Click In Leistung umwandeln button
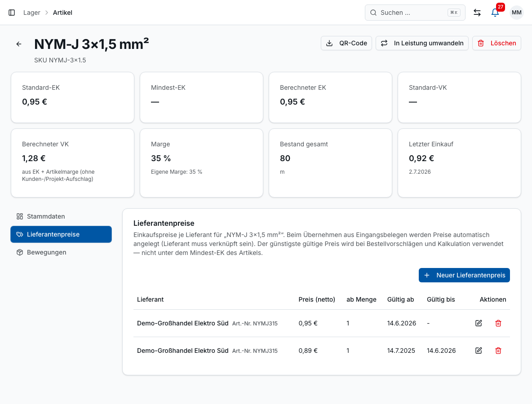The width and height of the screenshot is (532, 404). tap(422, 43)
